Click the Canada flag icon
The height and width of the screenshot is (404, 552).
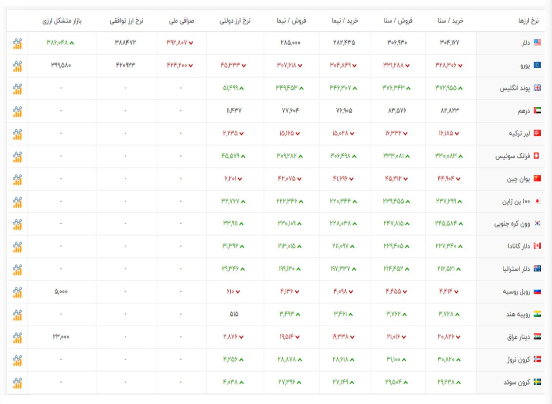537,246
